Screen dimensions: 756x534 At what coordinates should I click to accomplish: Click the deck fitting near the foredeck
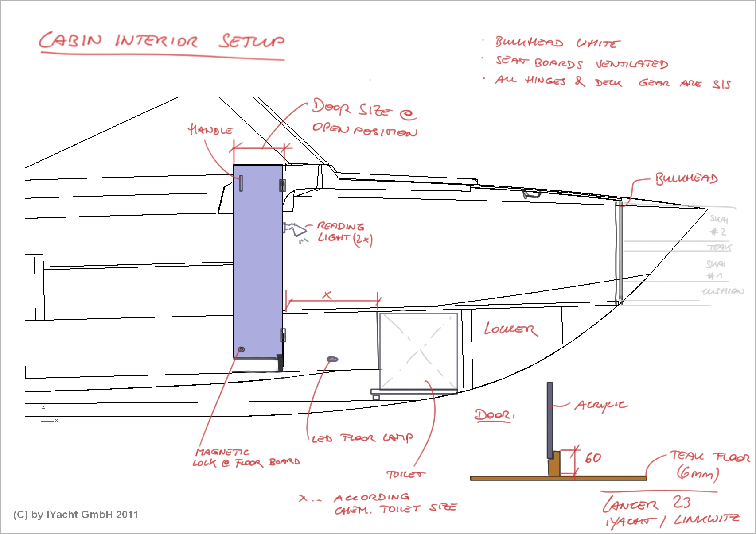click(x=531, y=193)
